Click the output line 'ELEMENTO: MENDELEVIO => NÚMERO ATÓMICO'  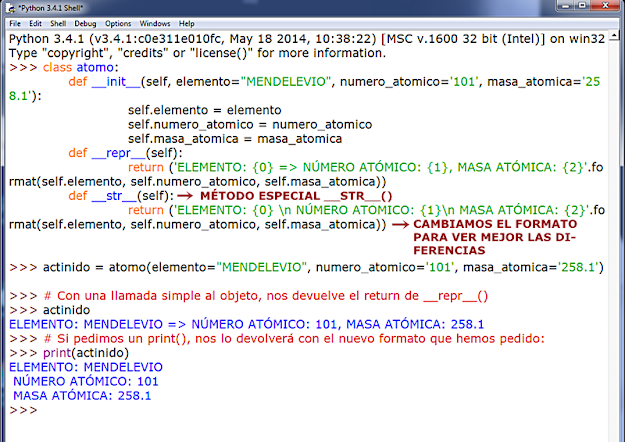[246, 324]
